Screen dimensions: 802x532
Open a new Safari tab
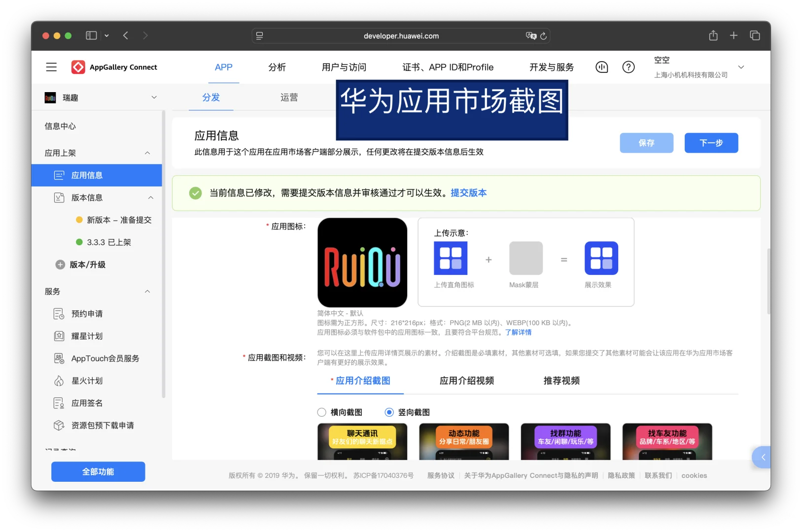[x=734, y=35]
